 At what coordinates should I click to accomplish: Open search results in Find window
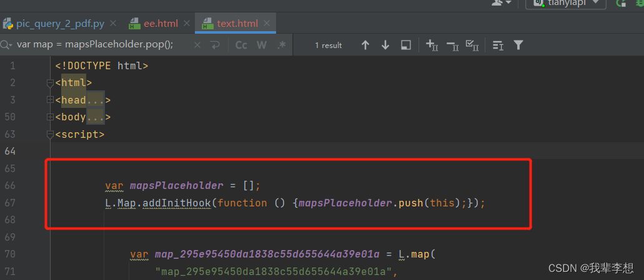tap(406, 45)
